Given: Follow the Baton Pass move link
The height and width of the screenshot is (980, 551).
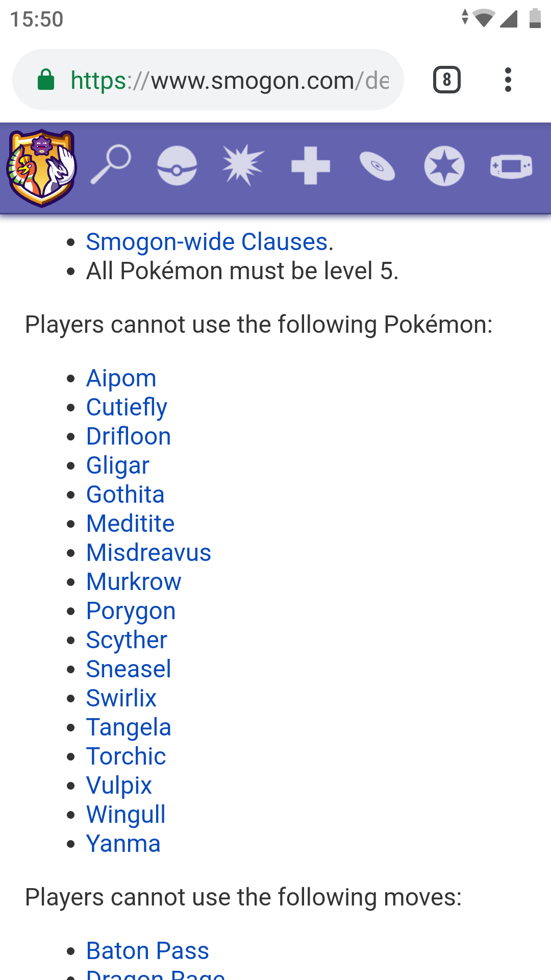Looking at the screenshot, I should coord(147,951).
